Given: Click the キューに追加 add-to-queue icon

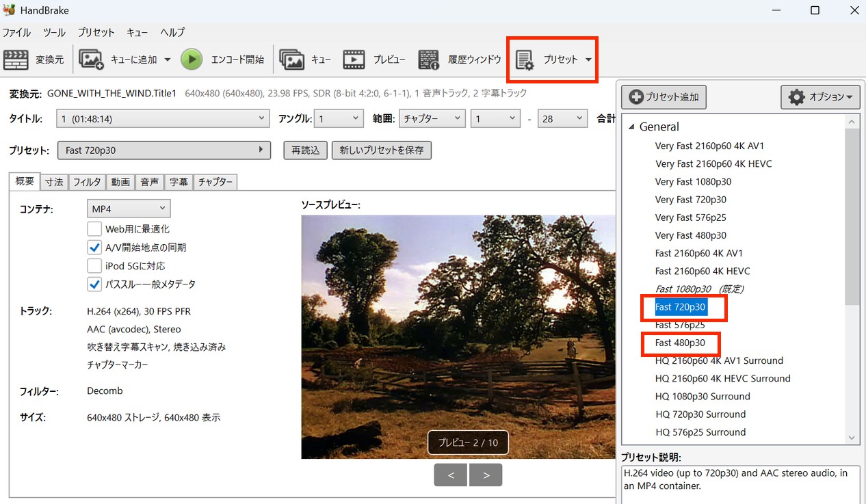Looking at the screenshot, I should (x=92, y=59).
